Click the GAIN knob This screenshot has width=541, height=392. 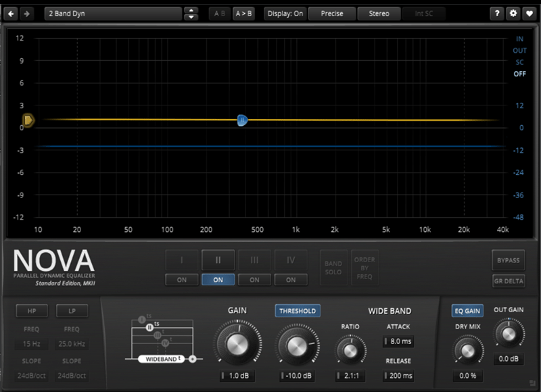pyautogui.click(x=237, y=343)
